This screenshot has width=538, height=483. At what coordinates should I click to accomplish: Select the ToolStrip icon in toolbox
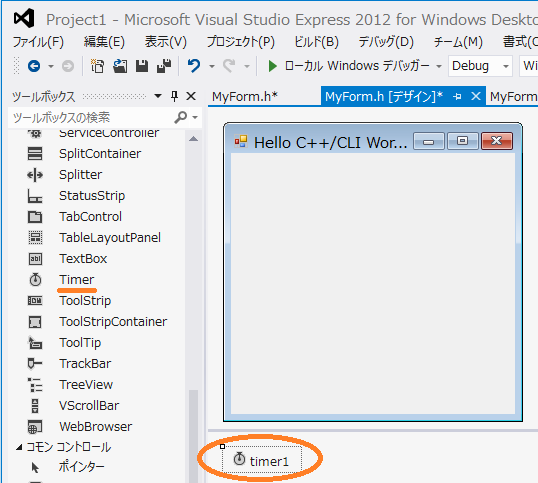(35, 301)
